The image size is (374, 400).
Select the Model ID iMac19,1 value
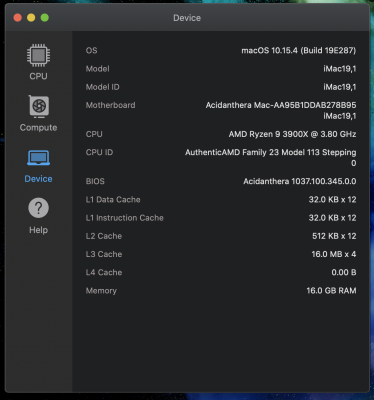click(340, 87)
